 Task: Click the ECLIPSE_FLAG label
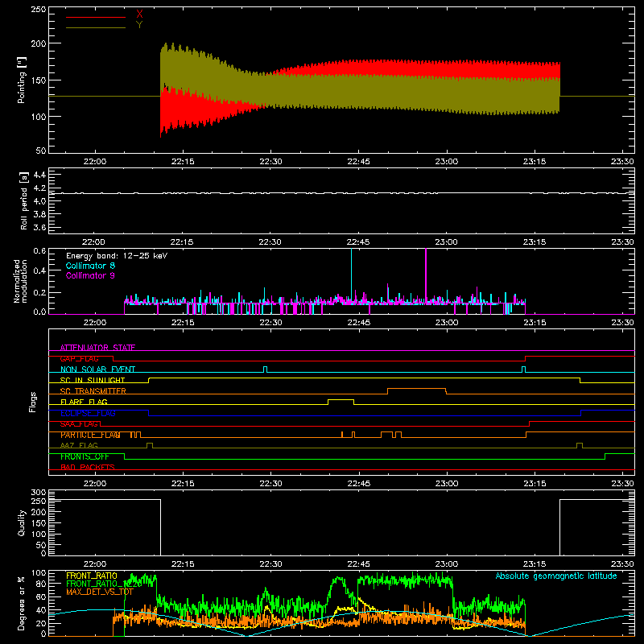[x=88, y=413]
